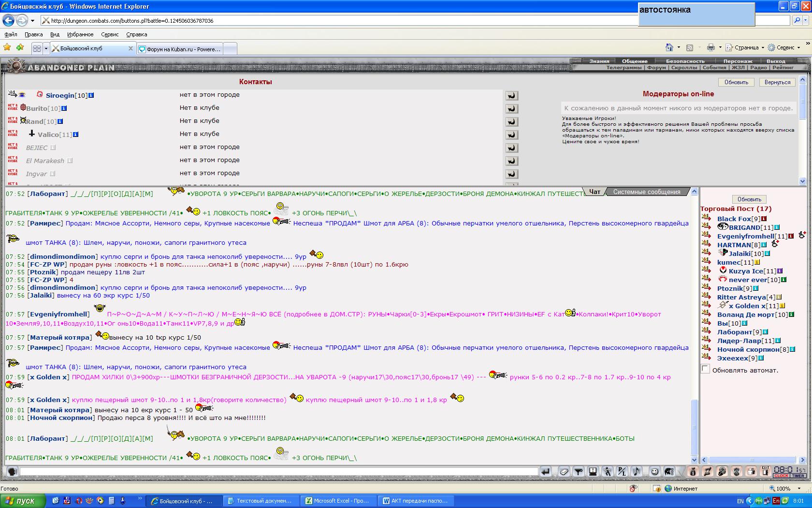Click reply arrow button in Burito row
The height and width of the screenshot is (508, 812).
tap(511, 109)
